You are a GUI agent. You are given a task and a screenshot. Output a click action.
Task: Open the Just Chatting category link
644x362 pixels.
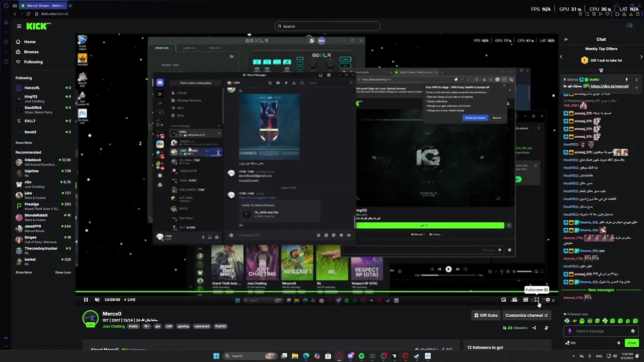click(x=114, y=326)
